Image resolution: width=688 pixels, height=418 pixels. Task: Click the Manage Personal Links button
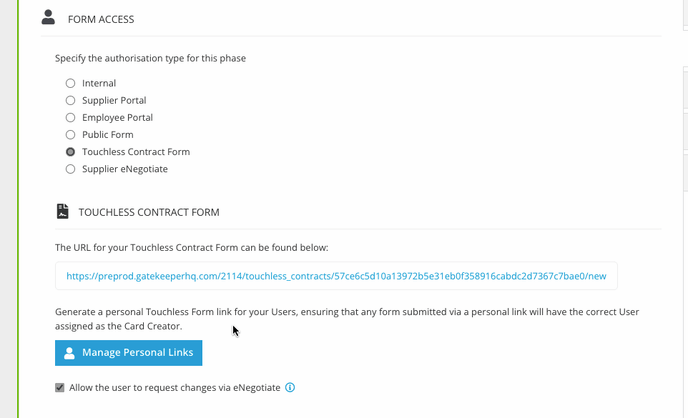click(129, 353)
